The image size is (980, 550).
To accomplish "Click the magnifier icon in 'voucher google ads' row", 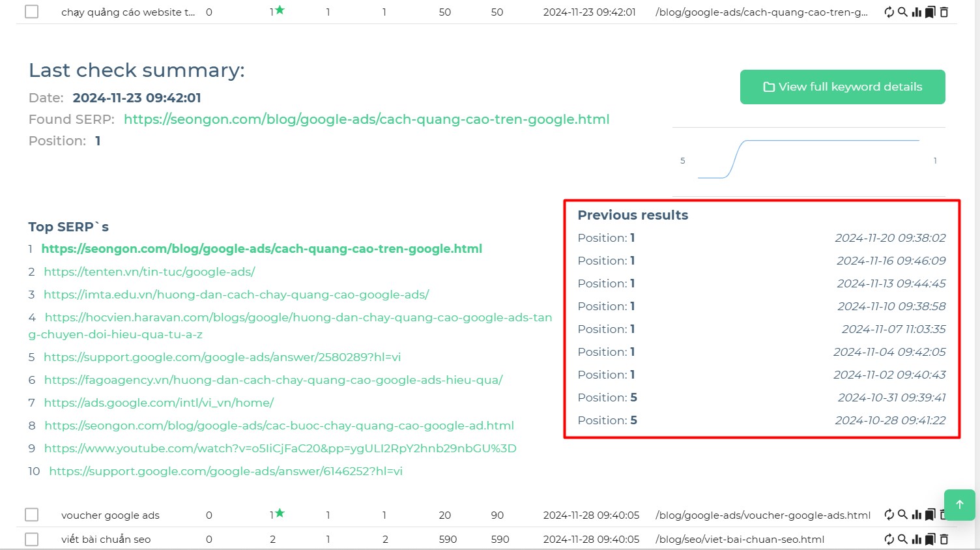I will point(902,515).
